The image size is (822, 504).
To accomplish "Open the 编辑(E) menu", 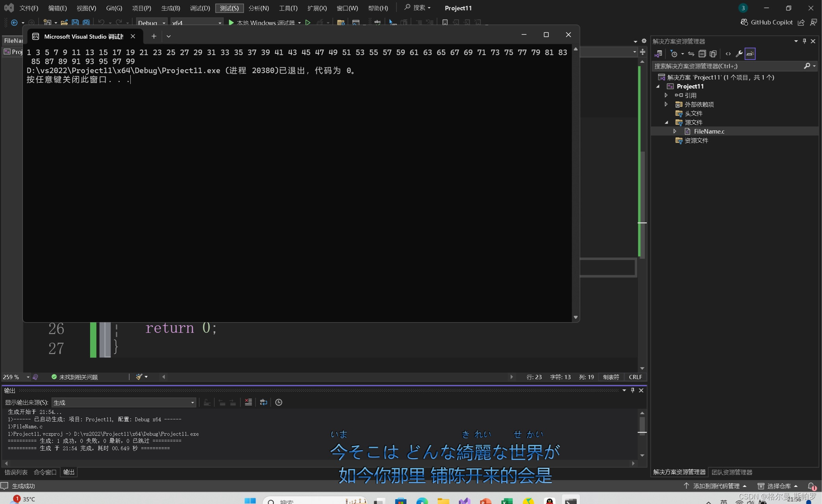I will [x=57, y=8].
